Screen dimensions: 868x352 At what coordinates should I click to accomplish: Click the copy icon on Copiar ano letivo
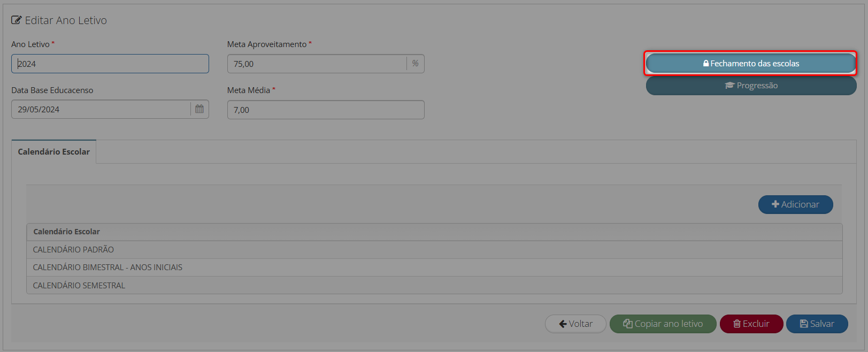(x=628, y=324)
